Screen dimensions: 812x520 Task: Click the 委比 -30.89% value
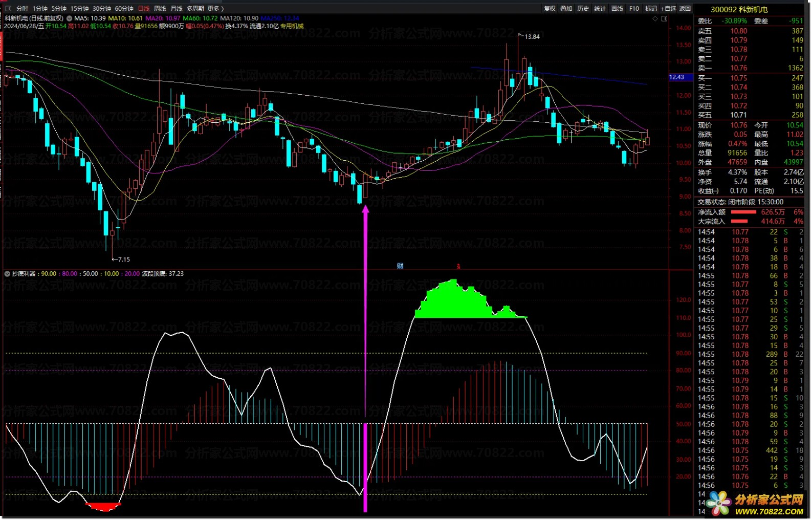pos(734,21)
